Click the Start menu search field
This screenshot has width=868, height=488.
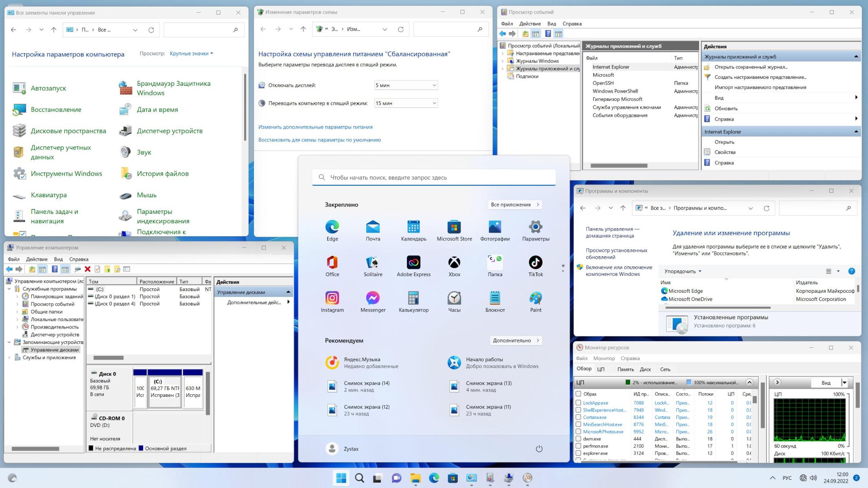click(x=433, y=177)
